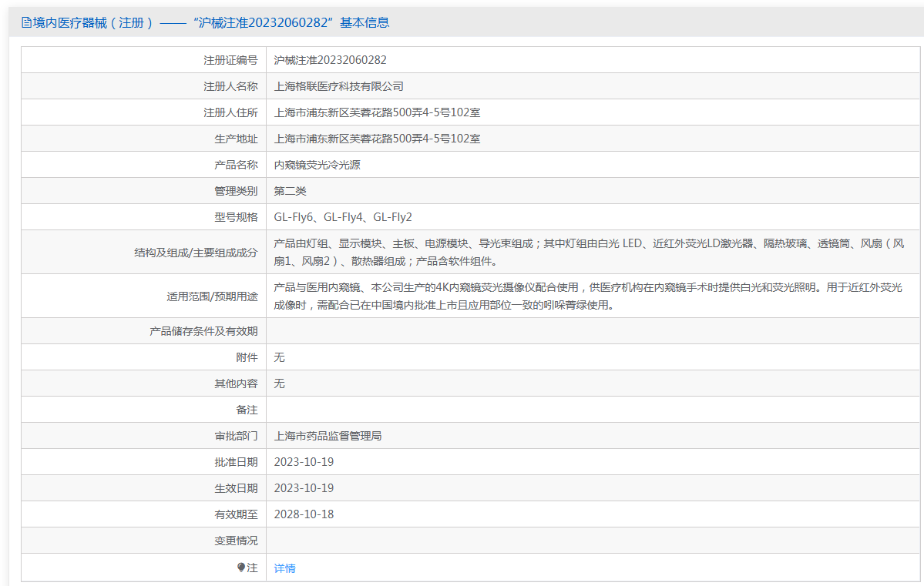This screenshot has height=586, width=924.
Task: Click the 无 value in 附件 row
Action: (279, 357)
